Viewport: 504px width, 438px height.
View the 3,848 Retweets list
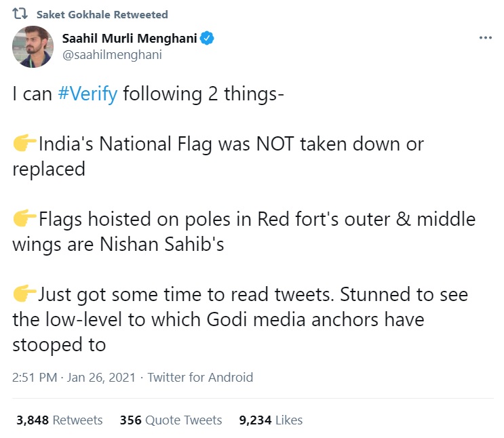pyautogui.click(x=60, y=420)
